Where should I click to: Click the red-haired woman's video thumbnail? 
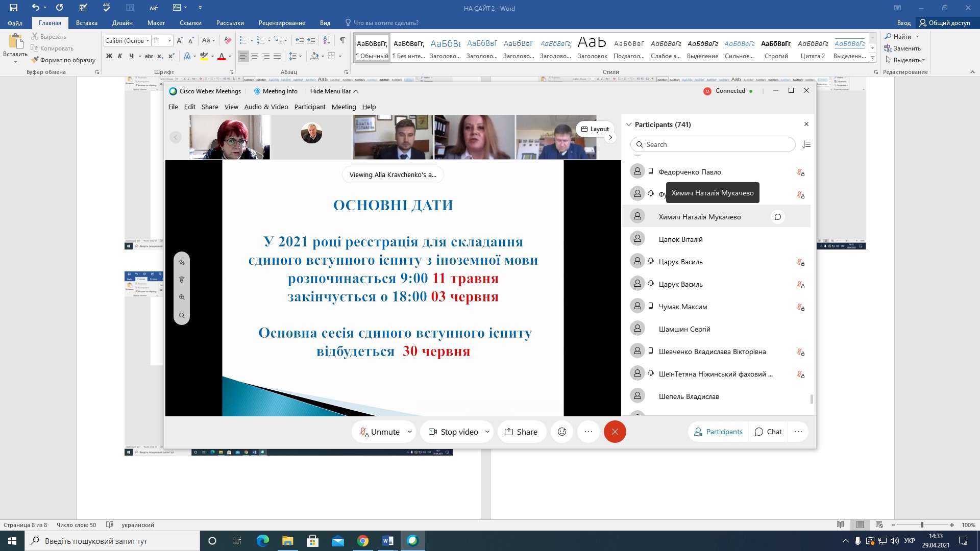click(230, 137)
